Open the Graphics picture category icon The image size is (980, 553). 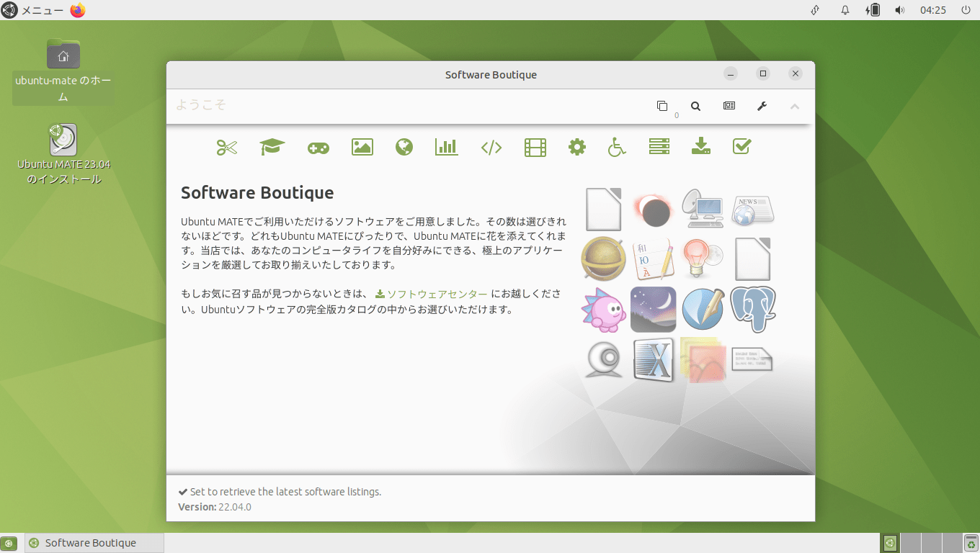click(362, 147)
